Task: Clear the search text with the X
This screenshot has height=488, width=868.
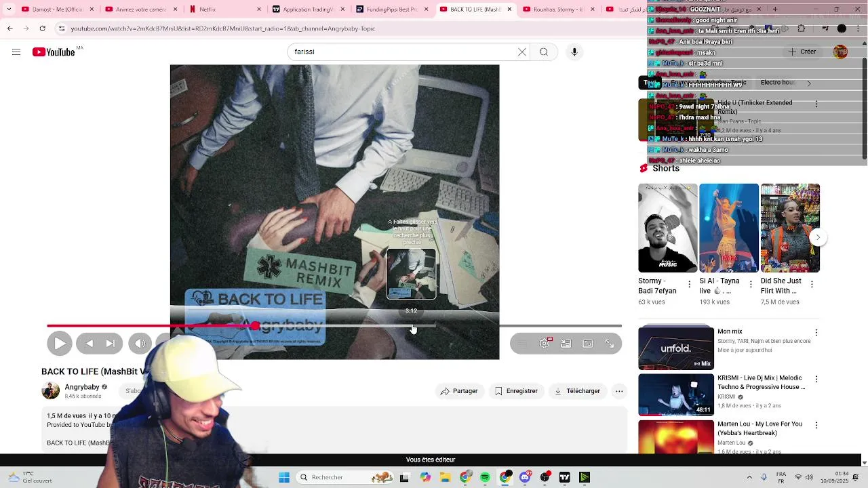Action: click(522, 52)
